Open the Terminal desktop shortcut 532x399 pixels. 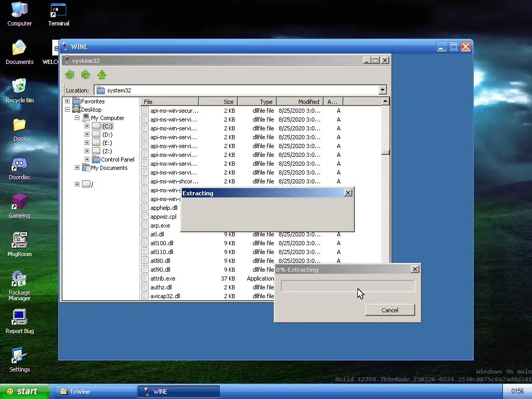pos(58,14)
